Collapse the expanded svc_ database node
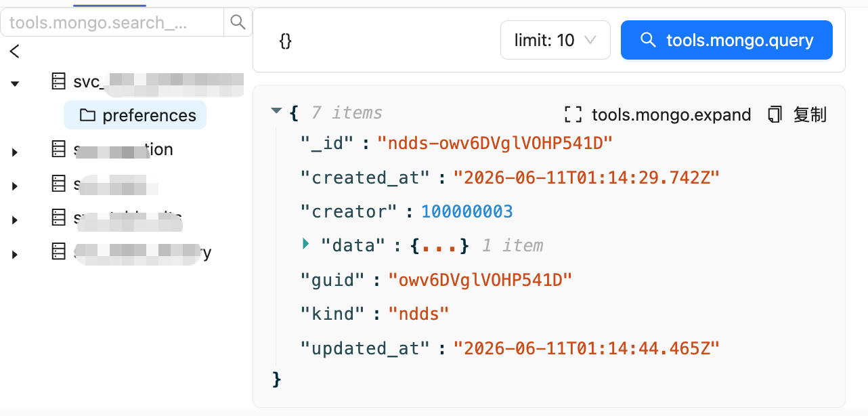The image size is (868, 416). point(15,83)
